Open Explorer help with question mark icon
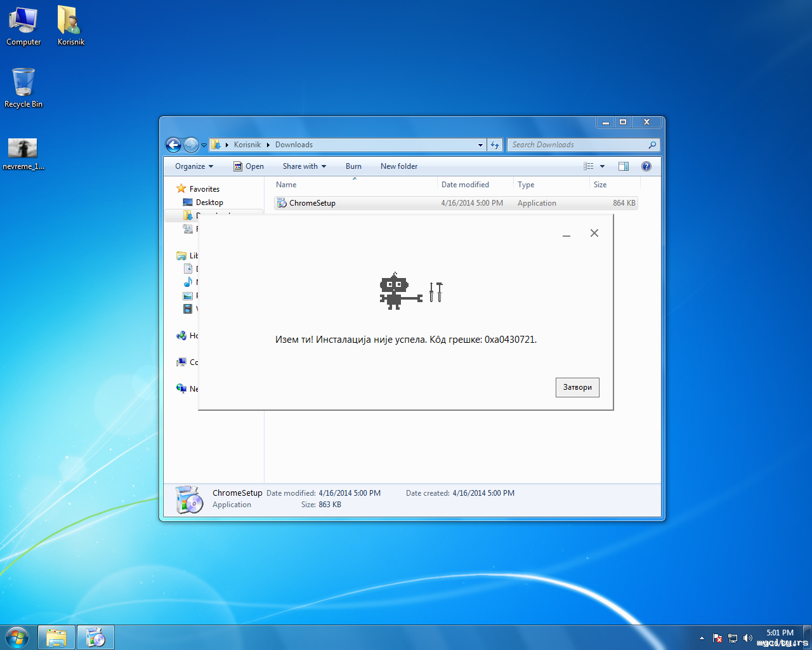 646,166
